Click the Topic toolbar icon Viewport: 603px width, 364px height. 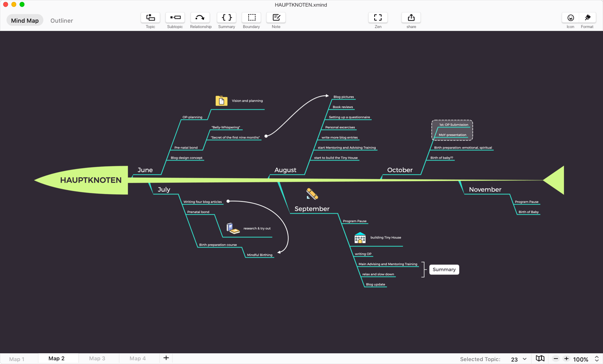click(x=150, y=18)
